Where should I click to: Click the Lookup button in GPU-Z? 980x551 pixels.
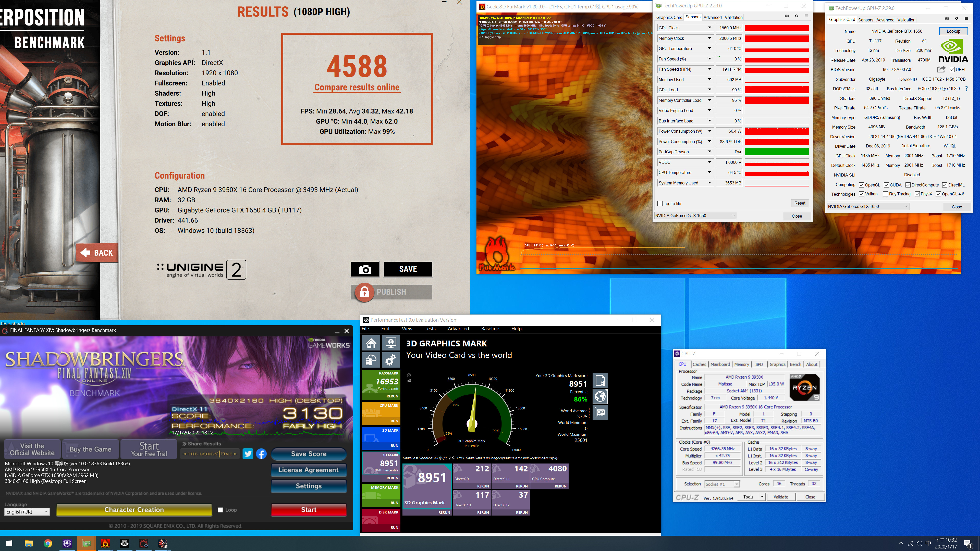(953, 31)
